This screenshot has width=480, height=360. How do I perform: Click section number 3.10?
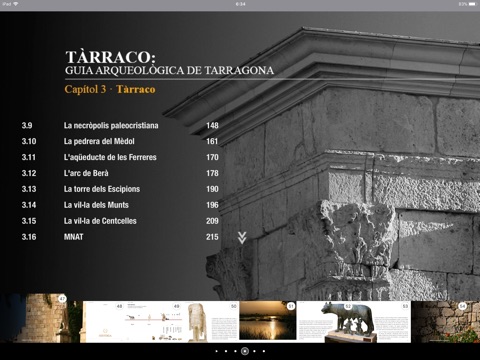29,141
